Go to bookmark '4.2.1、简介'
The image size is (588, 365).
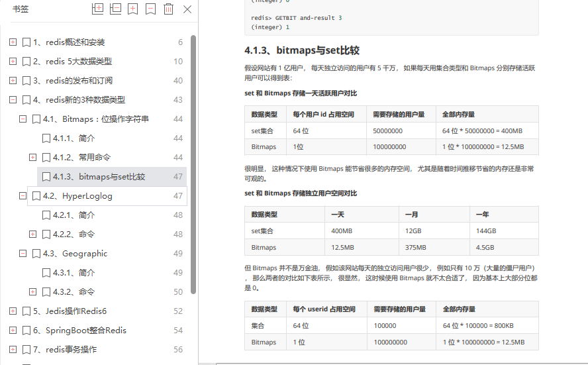(x=74, y=215)
